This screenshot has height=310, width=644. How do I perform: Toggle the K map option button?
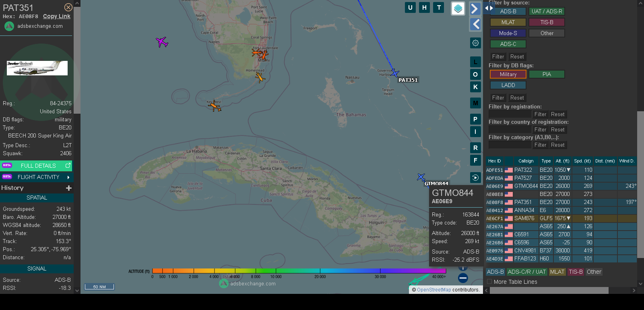pos(475,87)
